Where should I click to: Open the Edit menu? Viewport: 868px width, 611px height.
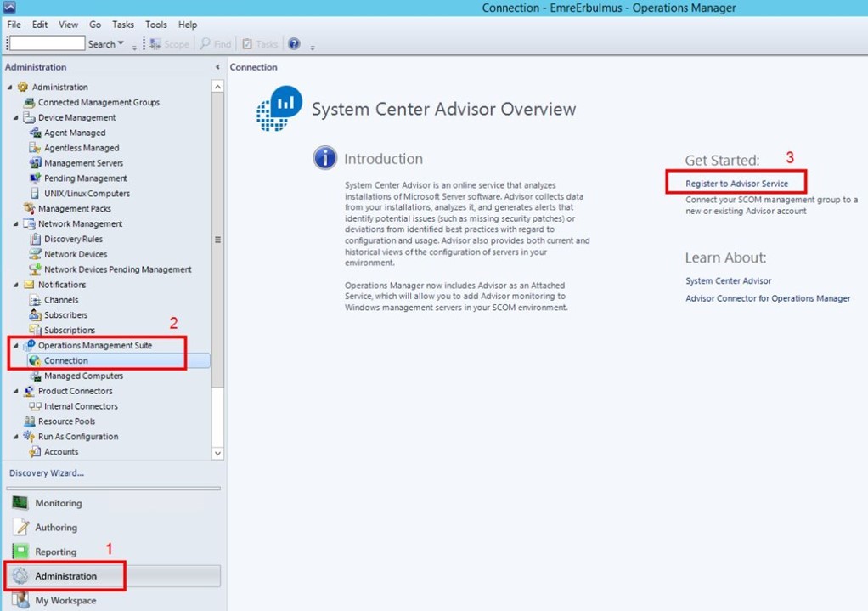(x=40, y=25)
